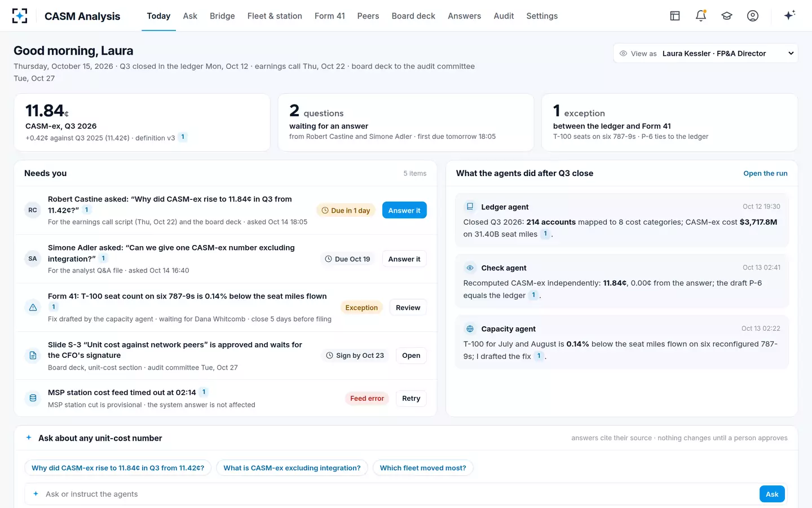Open the 2 questions waiting card
812x508 pixels.
[406, 122]
